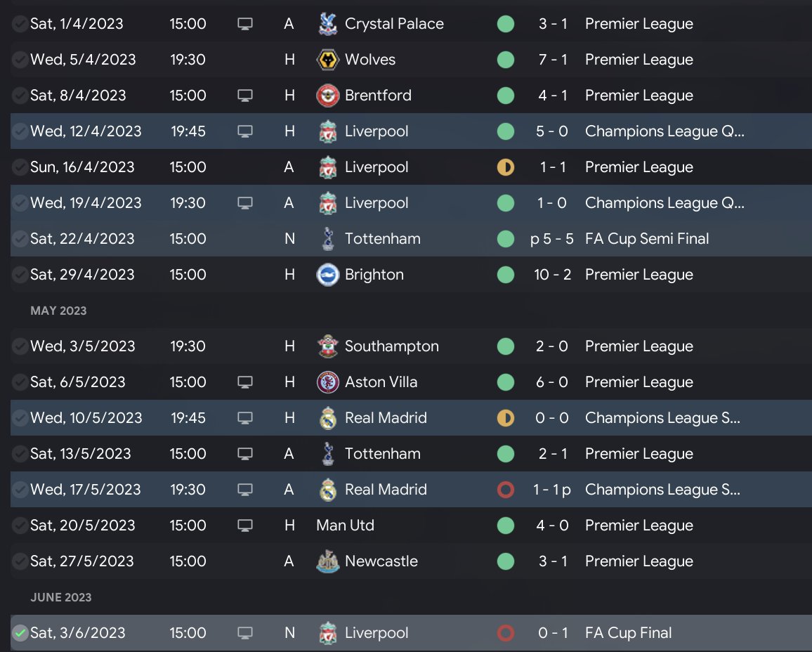This screenshot has height=652, width=812.
Task: Open the p 5 - 5 Tottenham result
Action: pyautogui.click(x=552, y=239)
